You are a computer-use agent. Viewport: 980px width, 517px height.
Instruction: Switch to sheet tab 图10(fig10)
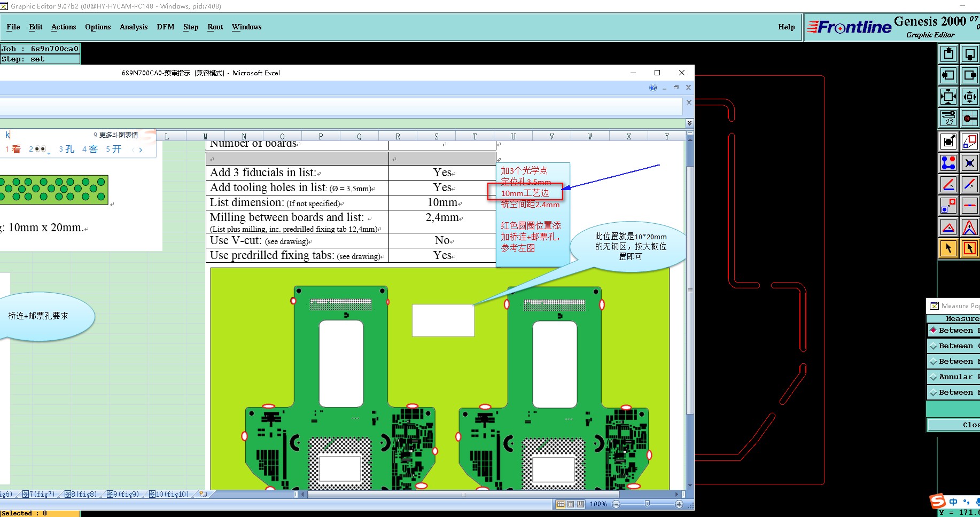pyautogui.click(x=169, y=494)
